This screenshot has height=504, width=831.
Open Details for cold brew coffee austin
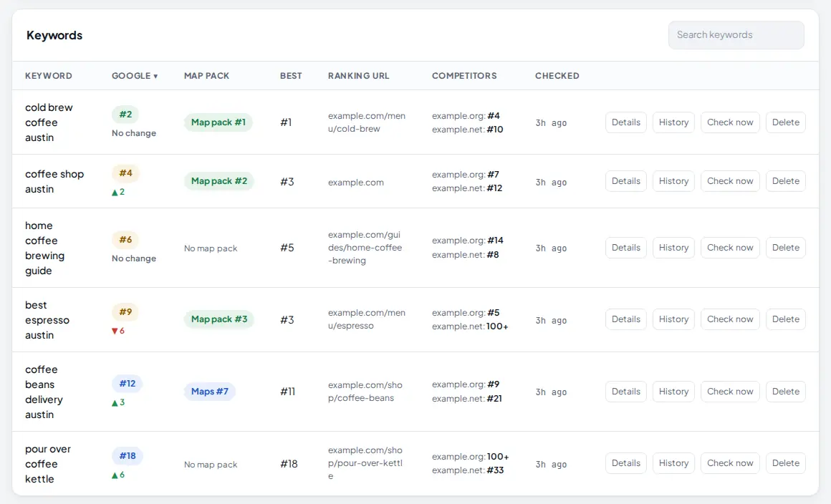626,122
